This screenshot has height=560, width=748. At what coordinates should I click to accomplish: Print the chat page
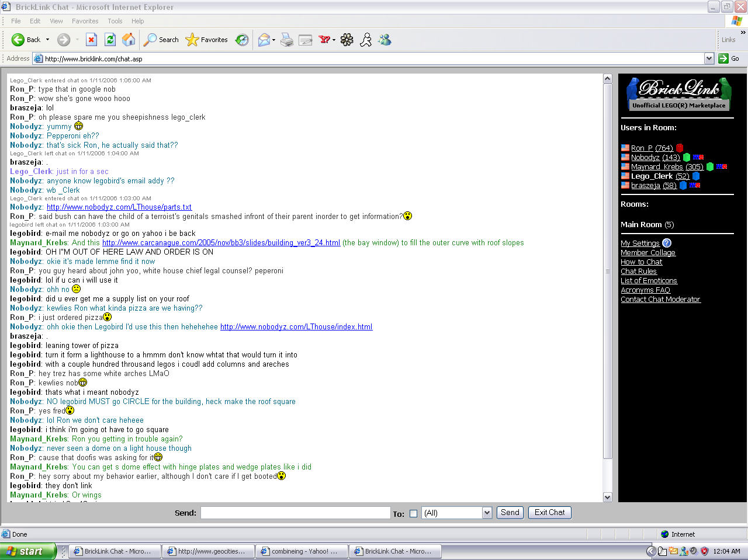[286, 40]
